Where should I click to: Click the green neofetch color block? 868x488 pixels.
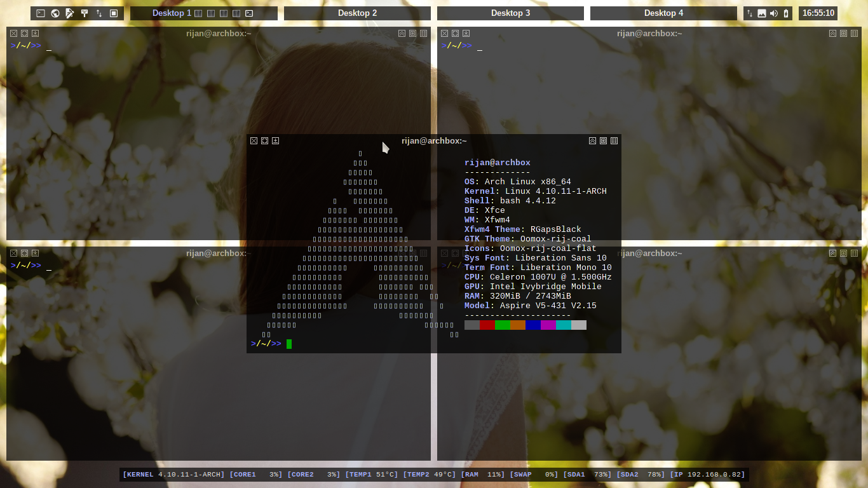(x=503, y=325)
